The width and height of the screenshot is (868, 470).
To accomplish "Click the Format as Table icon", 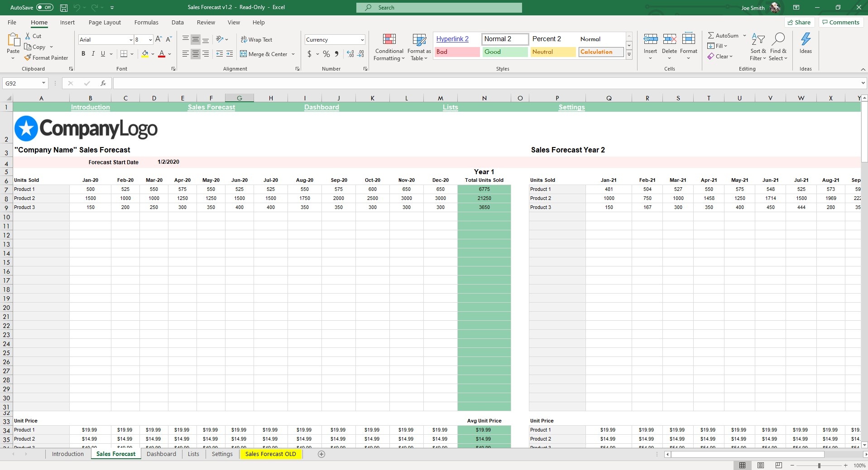I will point(419,40).
